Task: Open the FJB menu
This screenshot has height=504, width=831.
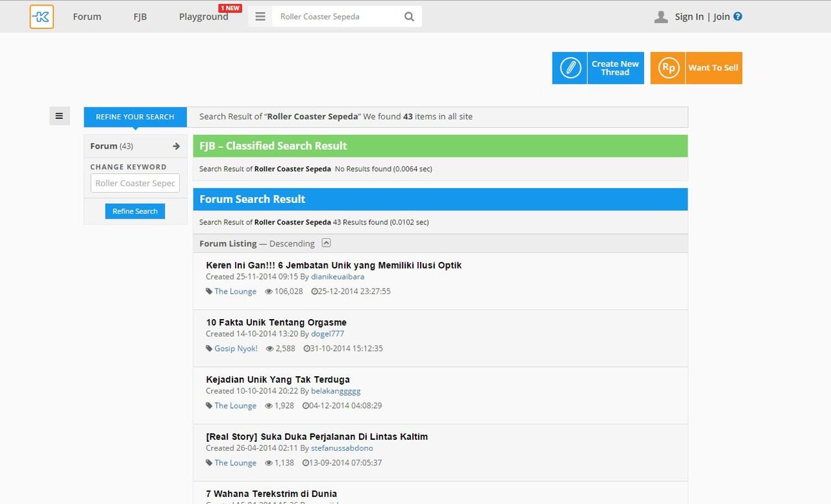Action: 140,17
